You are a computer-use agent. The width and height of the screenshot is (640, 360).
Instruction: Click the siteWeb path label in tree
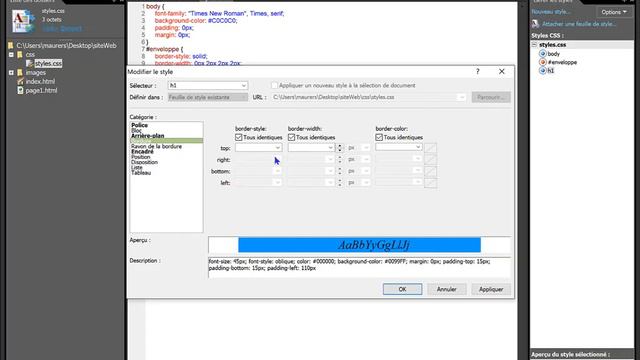click(67, 46)
